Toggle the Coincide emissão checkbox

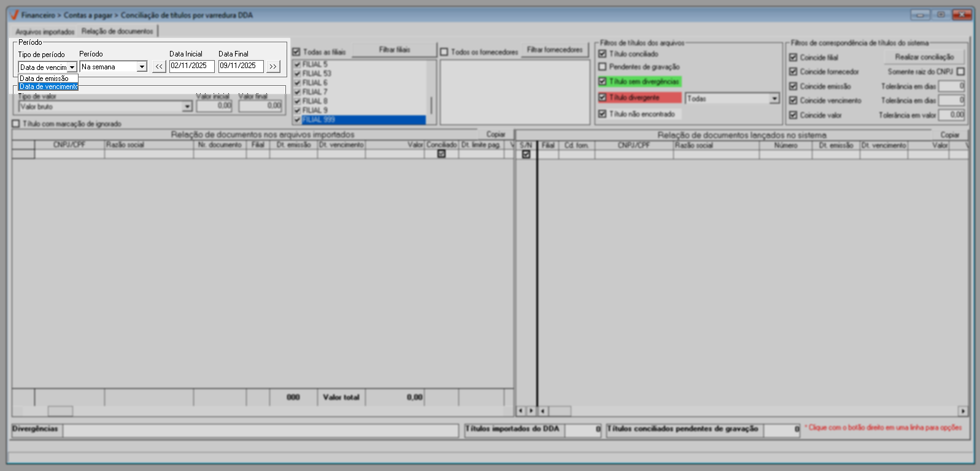click(793, 86)
